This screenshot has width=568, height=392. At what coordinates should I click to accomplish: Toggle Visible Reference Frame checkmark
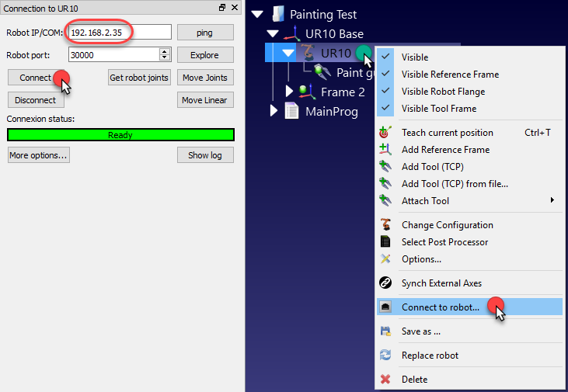[x=385, y=75]
